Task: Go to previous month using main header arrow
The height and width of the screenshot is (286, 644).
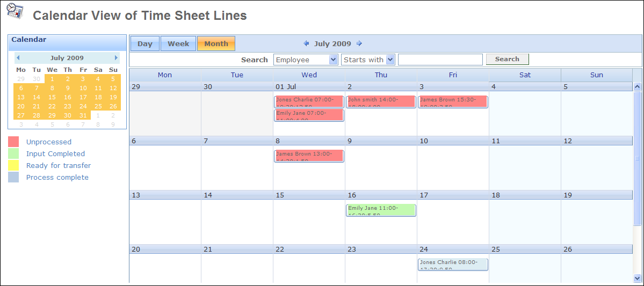Action: pyautogui.click(x=306, y=43)
